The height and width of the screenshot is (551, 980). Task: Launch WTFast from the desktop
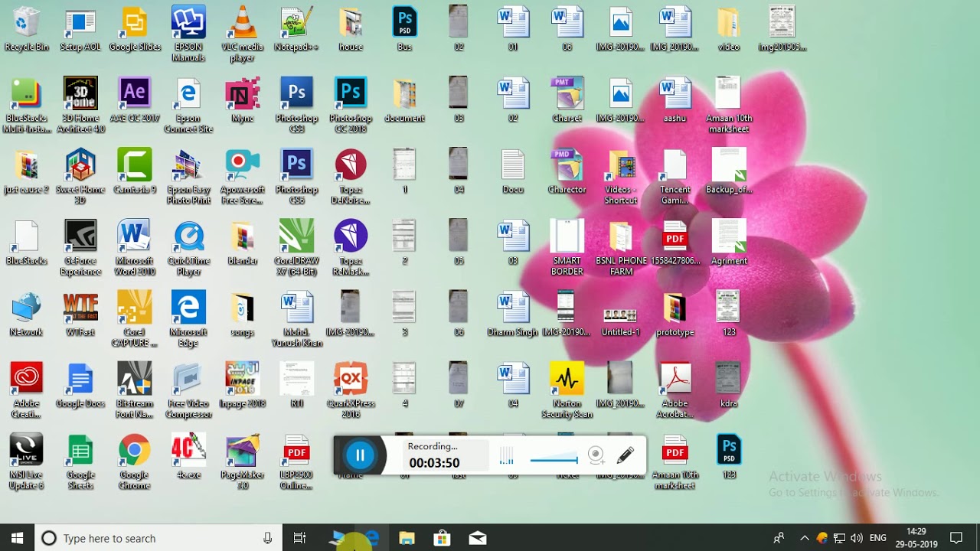[80, 314]
